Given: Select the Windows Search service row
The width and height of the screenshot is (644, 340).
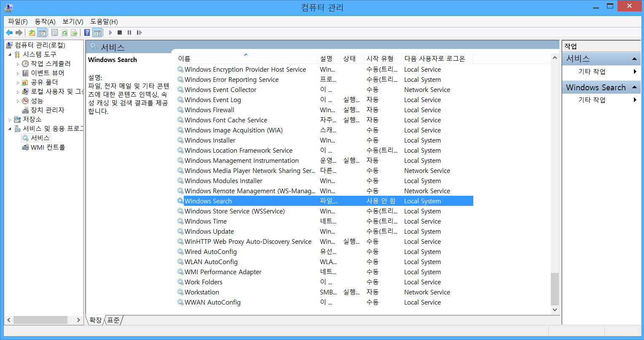Looking at the screenshot, I should (x=325, y=201).
